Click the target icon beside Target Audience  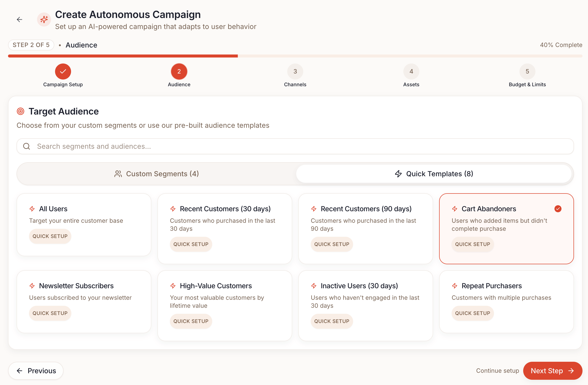click(x=21, y=111)
